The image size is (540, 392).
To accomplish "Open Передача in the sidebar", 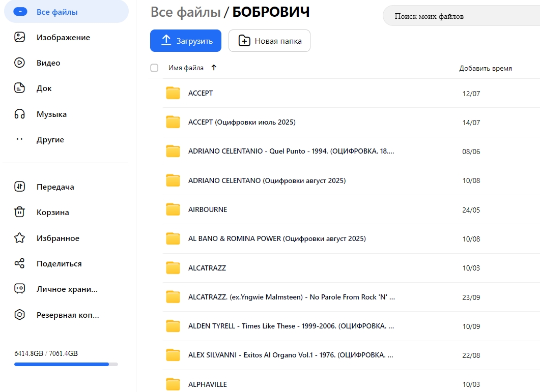I will pos(55,187).
